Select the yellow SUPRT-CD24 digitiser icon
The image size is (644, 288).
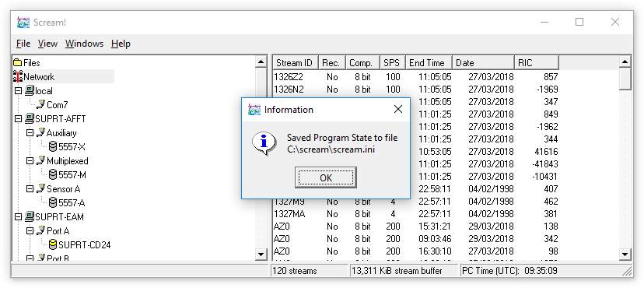click(x=53, y=245)
